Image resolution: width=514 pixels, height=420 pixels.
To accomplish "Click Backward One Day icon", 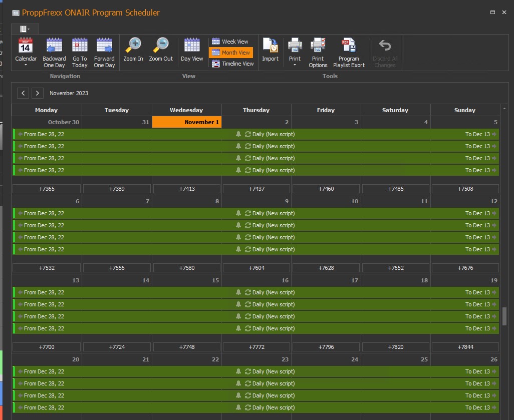I will coord(54,46).
